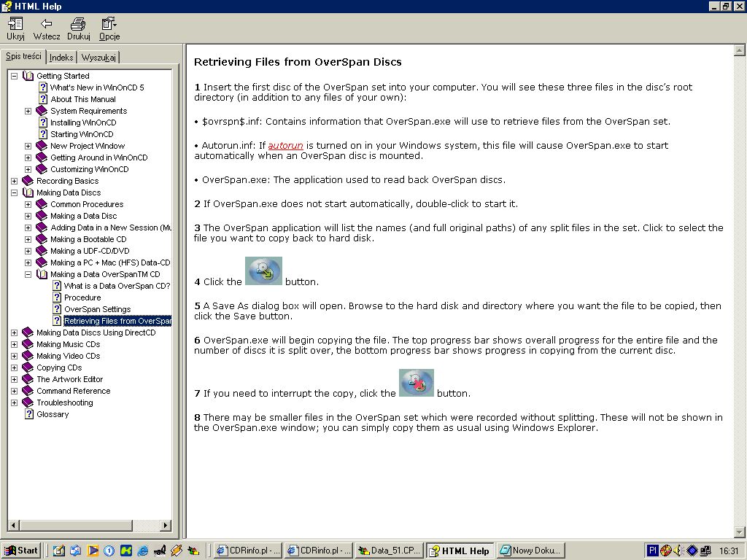Collapse the Making a Data OverSpanTM CD node
747x560 pixels.
click(x=28, y=274)
